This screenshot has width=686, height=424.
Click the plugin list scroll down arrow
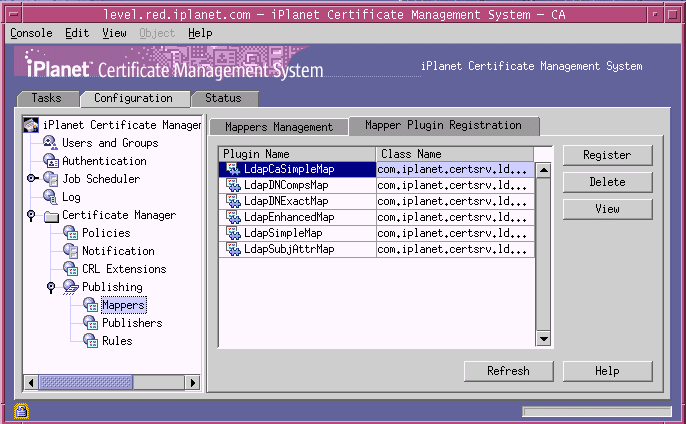click(543, 339)
